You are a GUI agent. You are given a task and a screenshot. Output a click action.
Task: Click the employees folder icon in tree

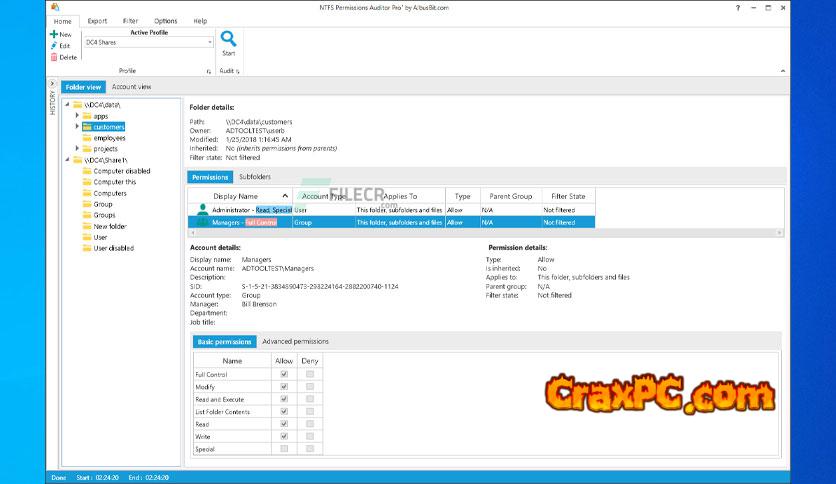click(87, 138)
